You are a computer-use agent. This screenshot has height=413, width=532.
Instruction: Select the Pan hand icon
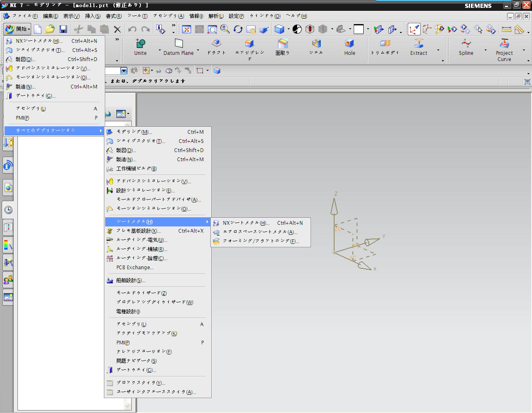click(x=251, y=29)
